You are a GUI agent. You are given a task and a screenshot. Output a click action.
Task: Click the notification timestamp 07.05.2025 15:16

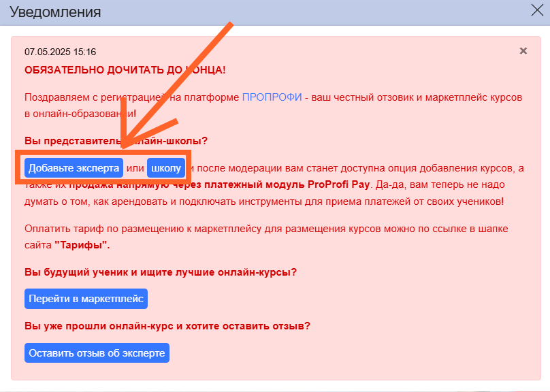(60, 52)
